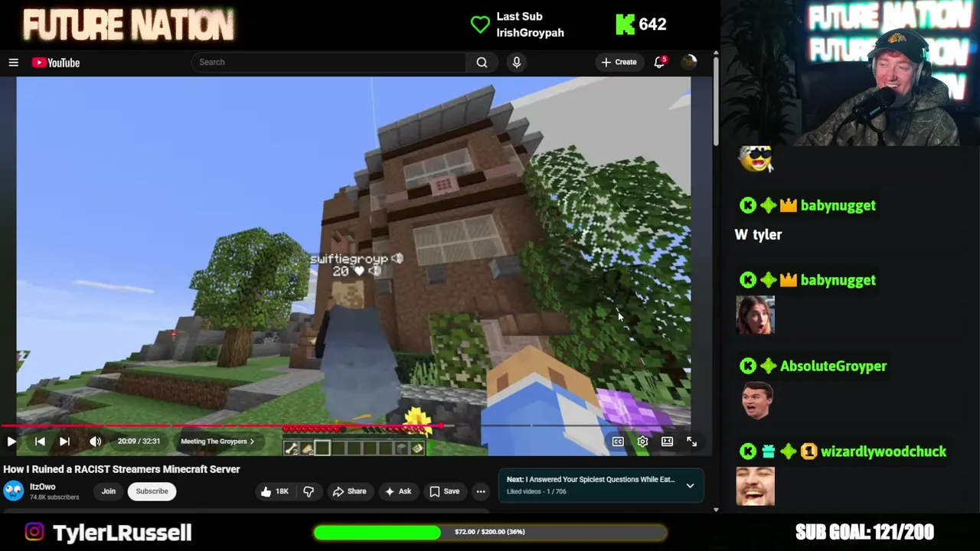
Task: Open next video title in playlist
Action: pos(590,480)
